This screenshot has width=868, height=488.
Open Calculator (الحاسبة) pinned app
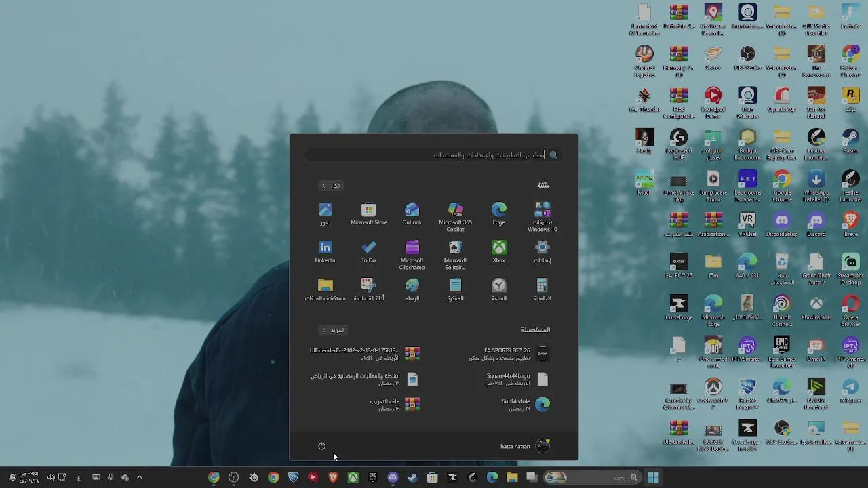coord(542,290)
